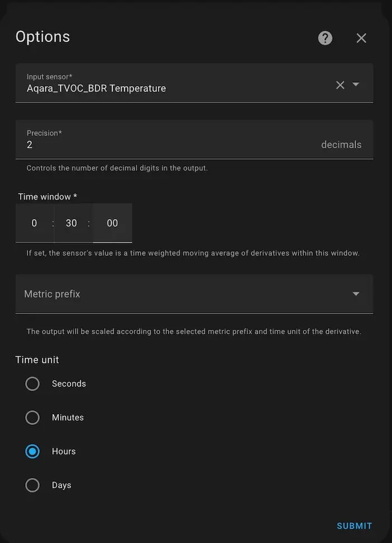Screen dimensions: 392x543
Task: Select the Hours radio button
Action: [x=32, y=451]
